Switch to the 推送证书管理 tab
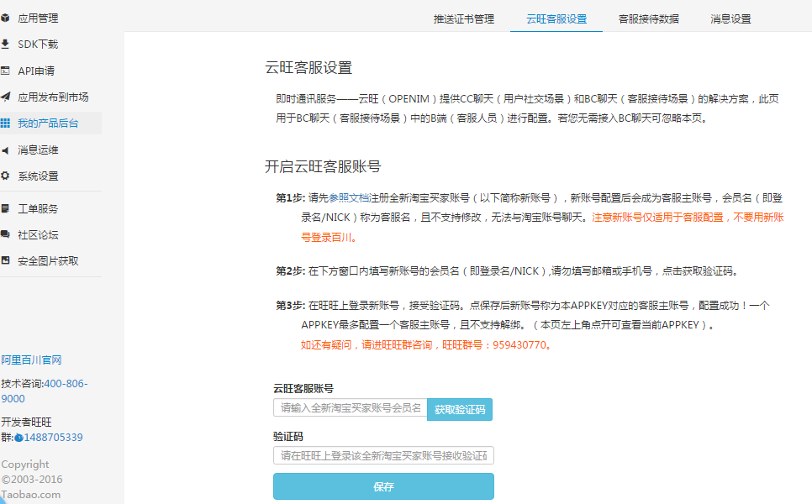 (463, 19)
